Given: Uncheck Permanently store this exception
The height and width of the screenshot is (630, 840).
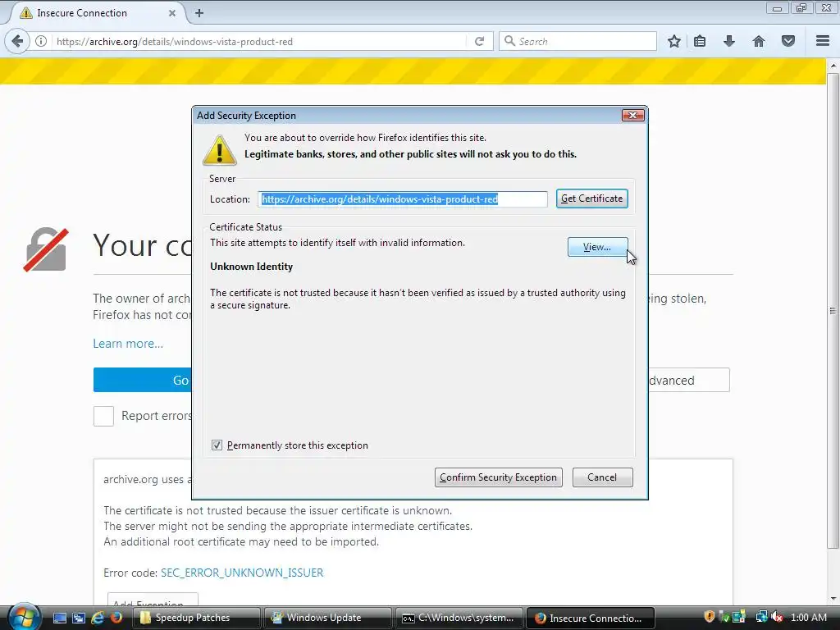Looking at the screenshot, I should click(217, 445).
